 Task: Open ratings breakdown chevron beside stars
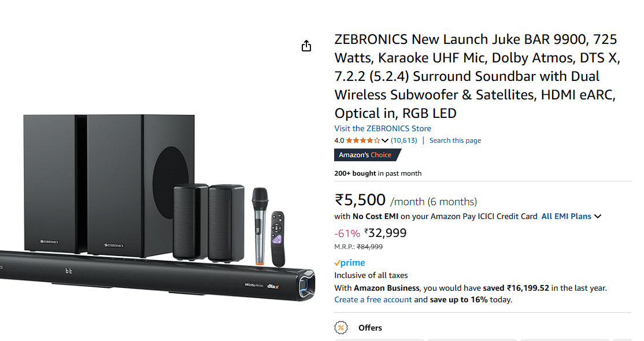coord(385,140)
